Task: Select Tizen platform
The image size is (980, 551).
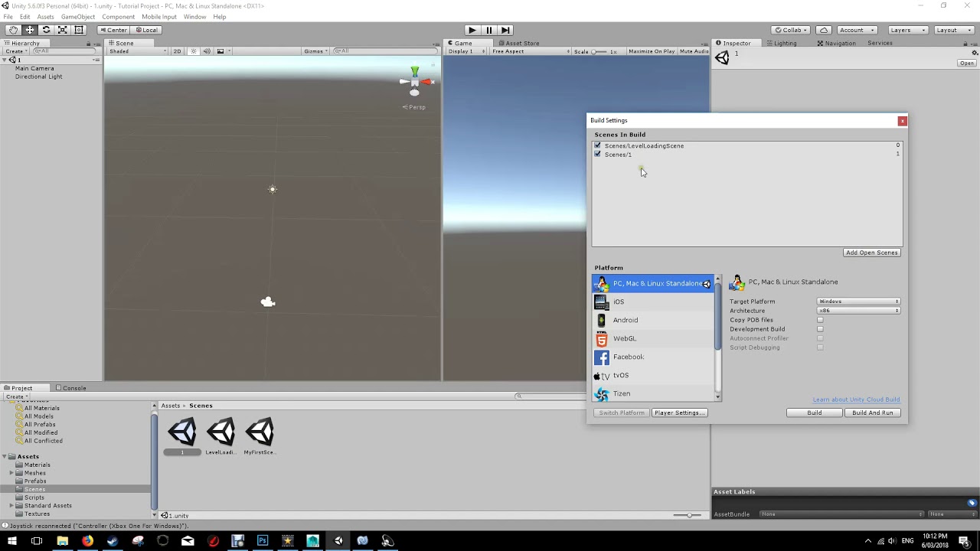Action: point(653,393)
